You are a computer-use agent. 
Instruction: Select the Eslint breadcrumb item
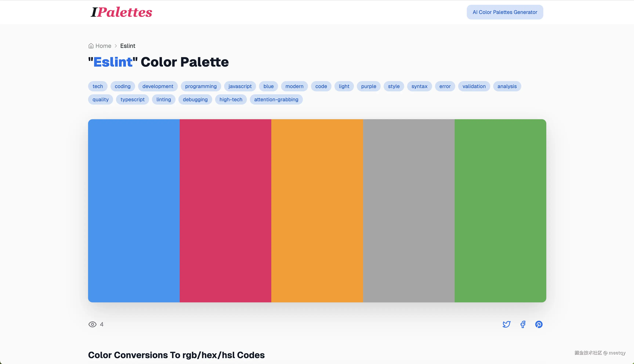click(128, 46)
